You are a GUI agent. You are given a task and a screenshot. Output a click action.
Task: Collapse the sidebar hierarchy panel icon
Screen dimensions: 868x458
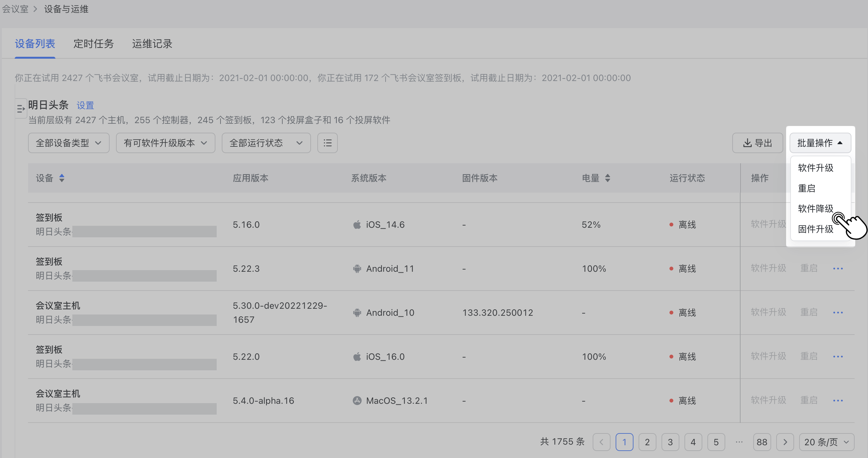21,108
